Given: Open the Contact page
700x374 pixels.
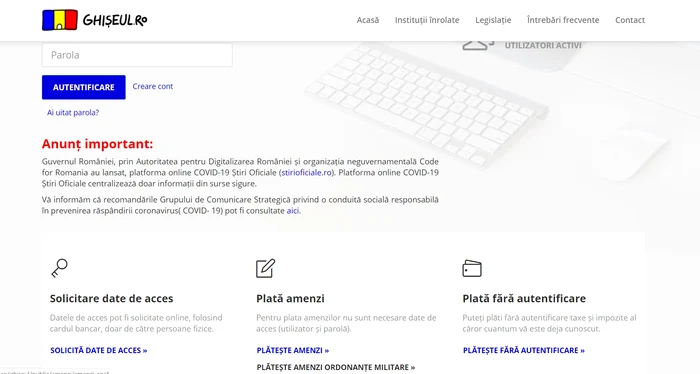Looking at the screenshot, I should pos(630,20).
